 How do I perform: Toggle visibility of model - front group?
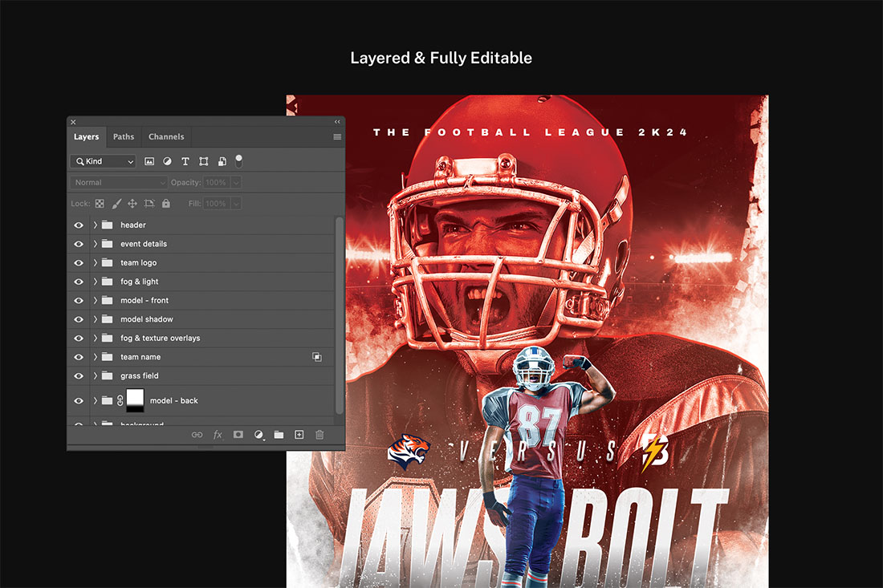[79, 301]
